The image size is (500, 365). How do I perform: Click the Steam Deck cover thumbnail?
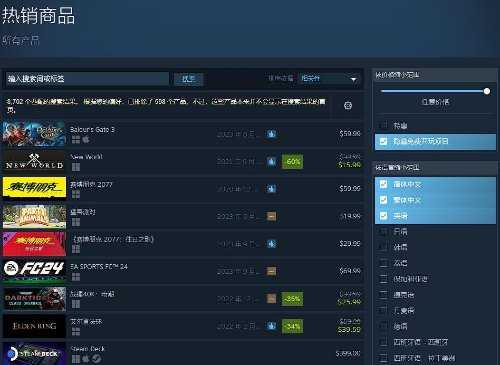pos(34,353)
